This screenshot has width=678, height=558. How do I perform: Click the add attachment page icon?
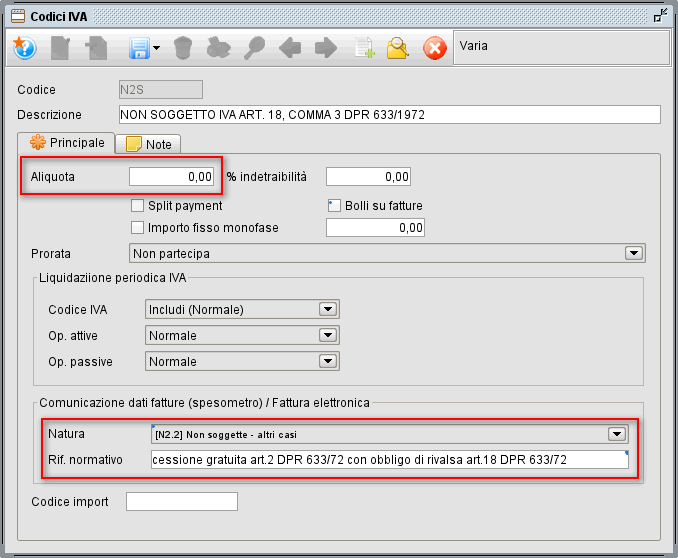pyautogui.click(x=364, y=48)
